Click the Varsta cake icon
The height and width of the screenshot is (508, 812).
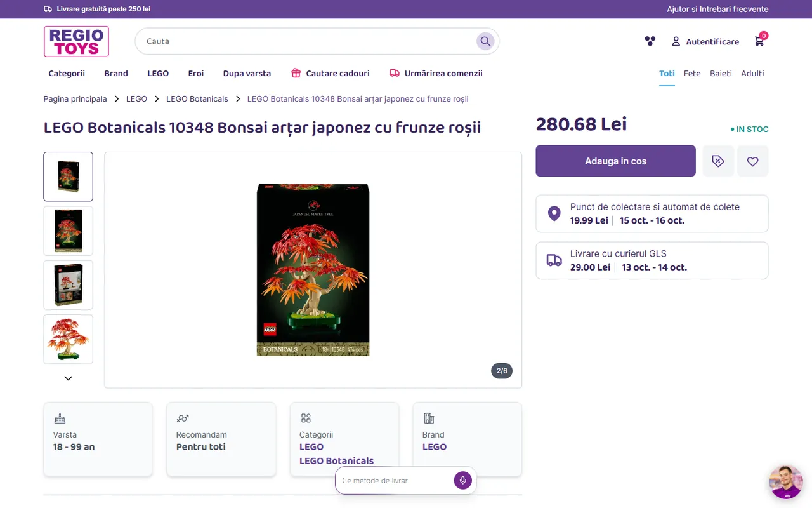click(x=60, y=418)
